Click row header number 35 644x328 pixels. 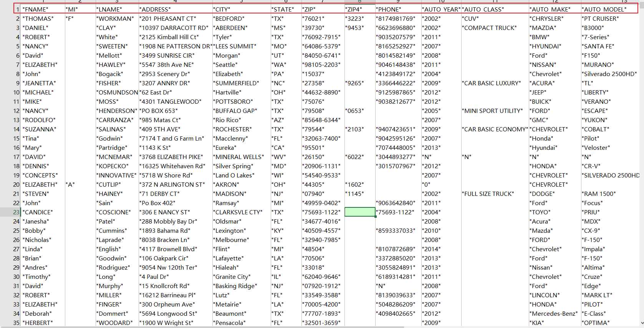pos(10,323)
